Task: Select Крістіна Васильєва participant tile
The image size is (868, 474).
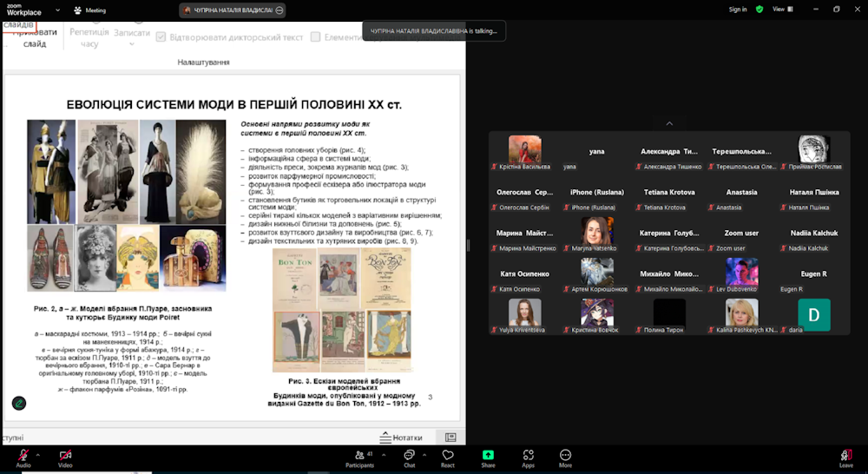Action: (x=524, y=152)
